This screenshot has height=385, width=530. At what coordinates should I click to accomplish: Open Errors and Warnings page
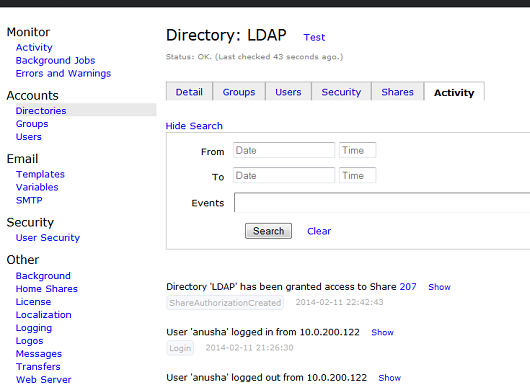coord(63,73)
